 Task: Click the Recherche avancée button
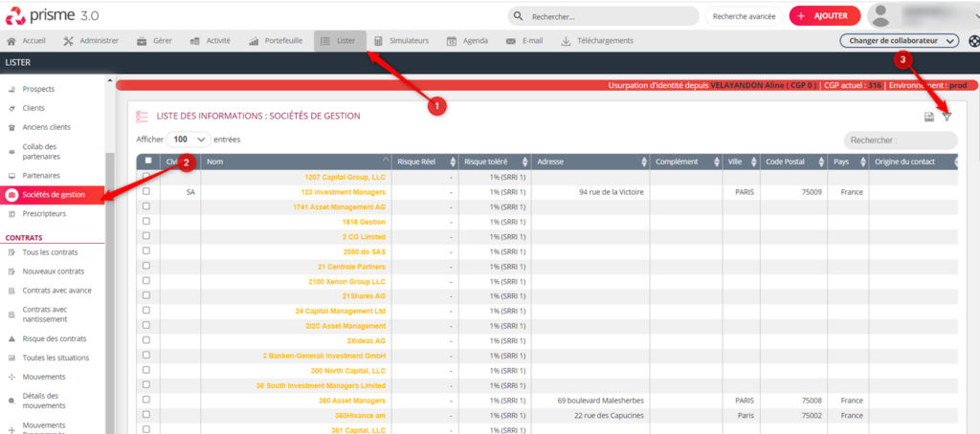click(x=743, y=16)
